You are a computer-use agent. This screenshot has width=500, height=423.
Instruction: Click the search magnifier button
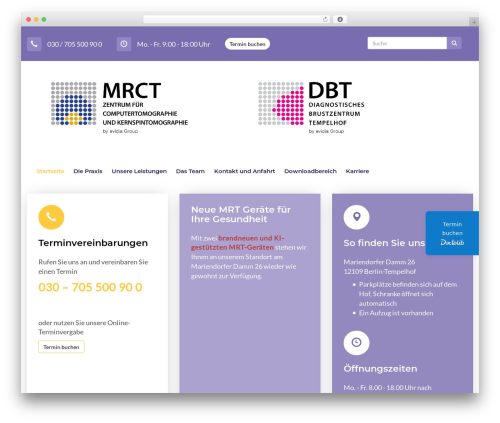(x=454, y=43)
